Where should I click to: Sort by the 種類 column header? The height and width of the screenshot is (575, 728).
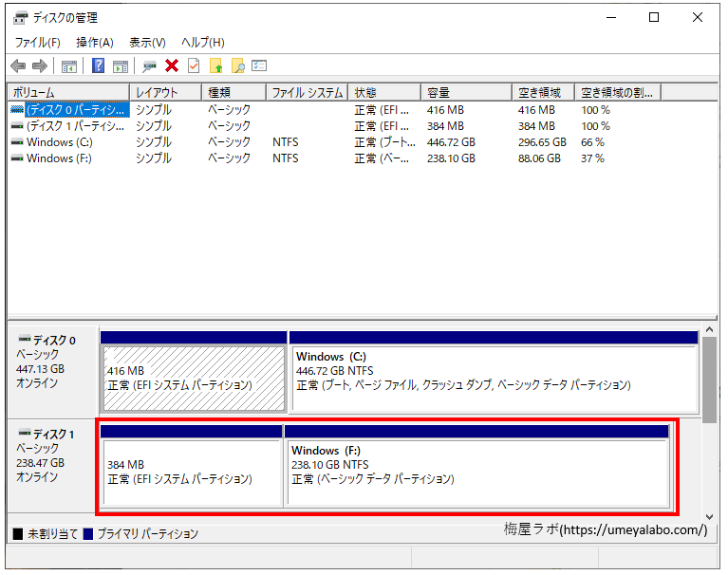pos(234,92)
